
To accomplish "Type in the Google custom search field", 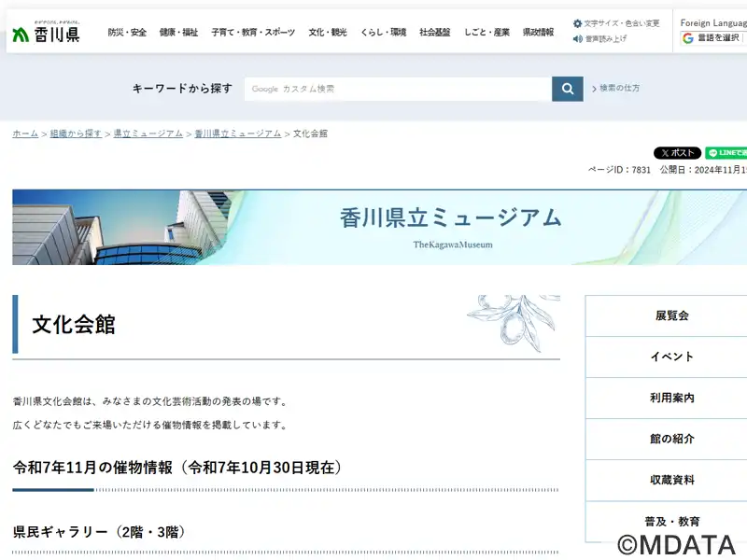I will tap(398, 89).
